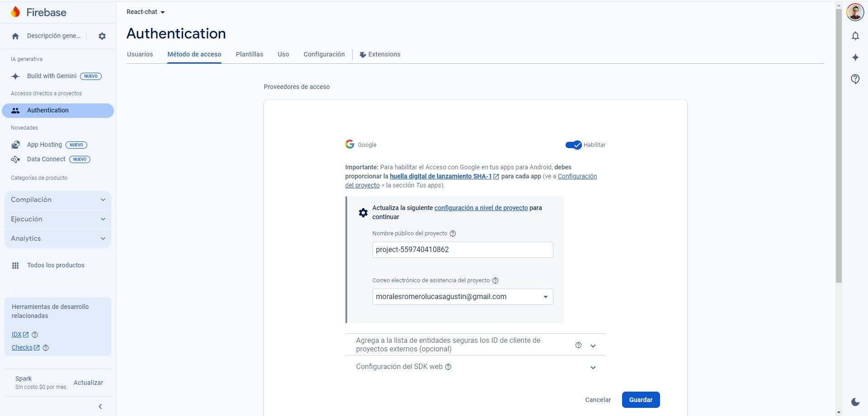This screenshot has width=868, height=416.
Task: Click the gear icon beside Actualiza la siguiente configuración
Action: pyautogui.click(x=363, y=213)
